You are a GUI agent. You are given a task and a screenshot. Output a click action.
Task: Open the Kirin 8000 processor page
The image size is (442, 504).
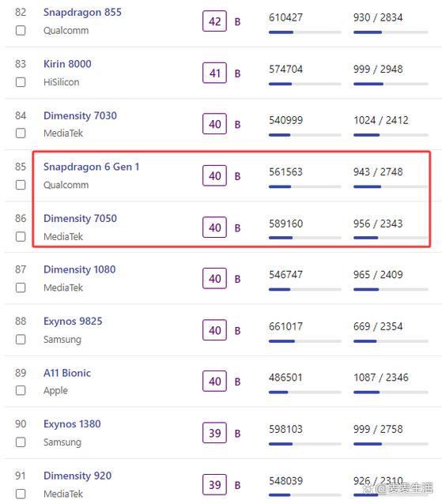pyautogui.click(x=67, y=64)
